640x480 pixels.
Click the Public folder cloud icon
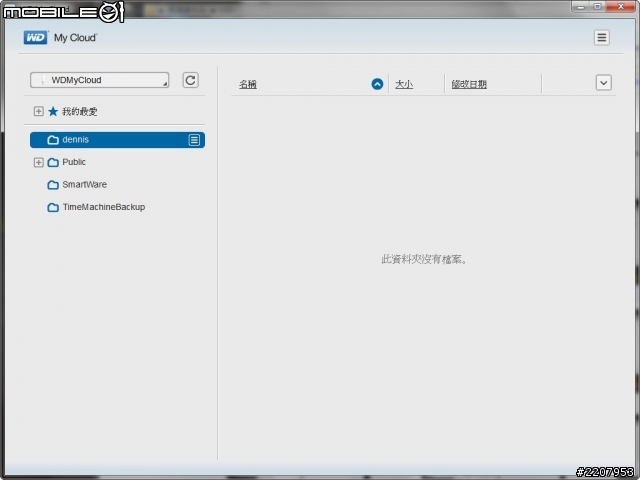pos(53,162)
